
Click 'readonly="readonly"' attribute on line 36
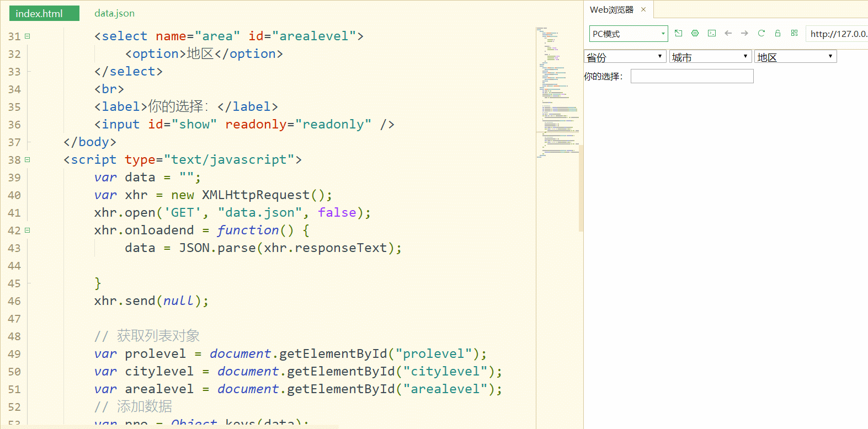click(298, 124)
